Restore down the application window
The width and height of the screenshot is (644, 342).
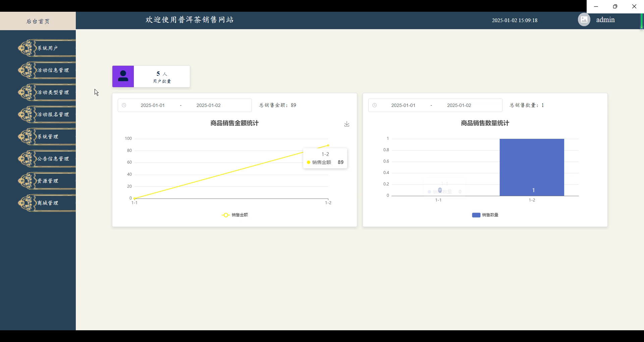[x=615, y=6]
